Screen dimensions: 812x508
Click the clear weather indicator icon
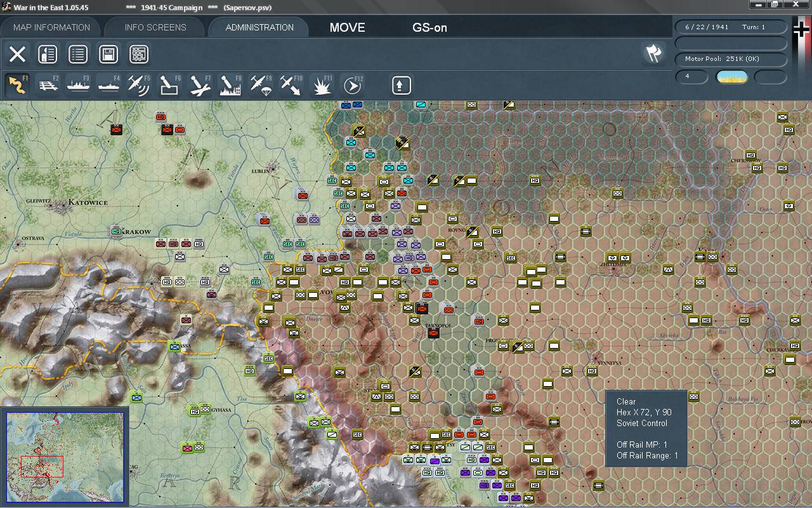click(x=731, y=77)
